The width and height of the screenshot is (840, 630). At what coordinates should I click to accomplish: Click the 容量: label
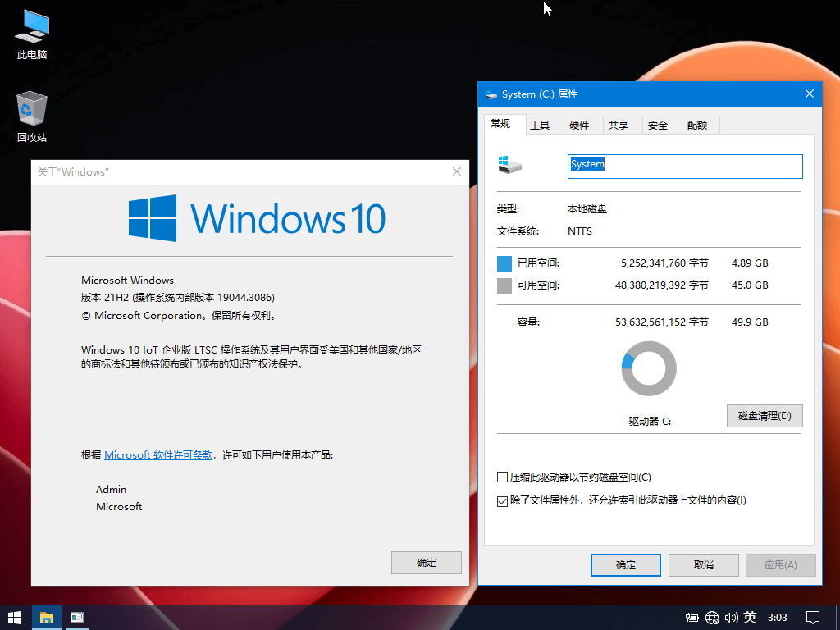[528, 322]
